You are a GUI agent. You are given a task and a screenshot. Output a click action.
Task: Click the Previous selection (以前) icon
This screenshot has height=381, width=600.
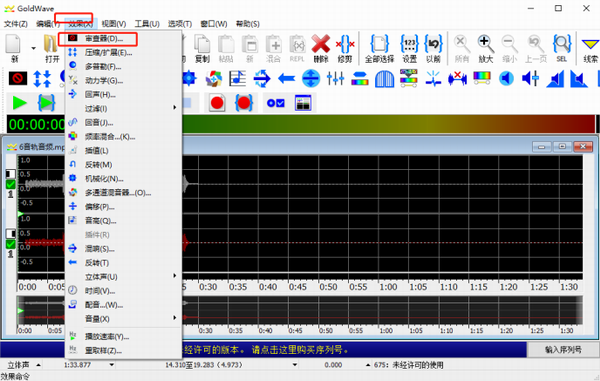(433, 44)
